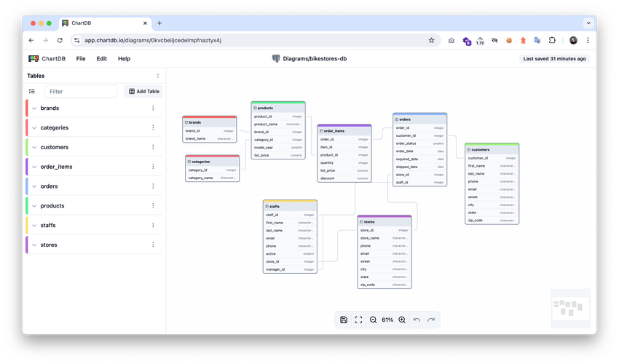The height and width of the screenshot is (364, 619).
Task: Open three-dot menu for products table
Action: pos(153,206)
